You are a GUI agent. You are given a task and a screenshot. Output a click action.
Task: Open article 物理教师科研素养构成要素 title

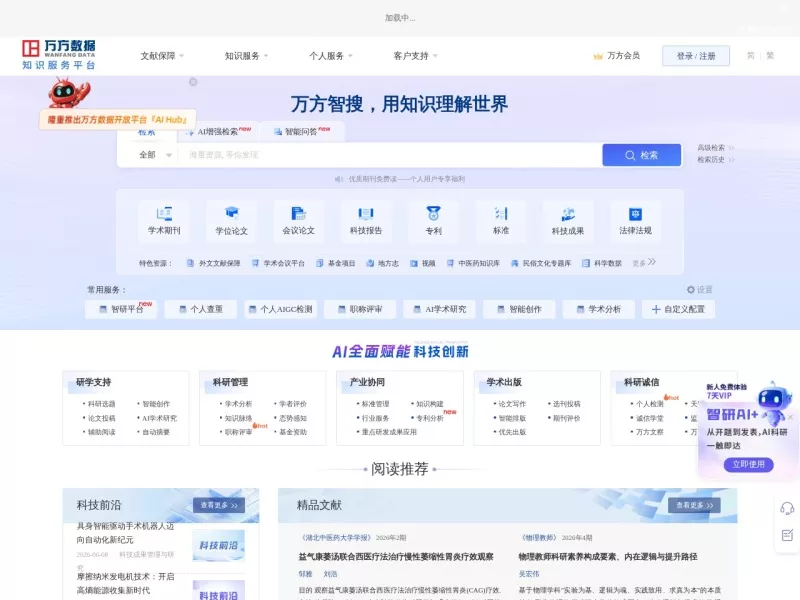pyautogui.click(x=608, y=557)
